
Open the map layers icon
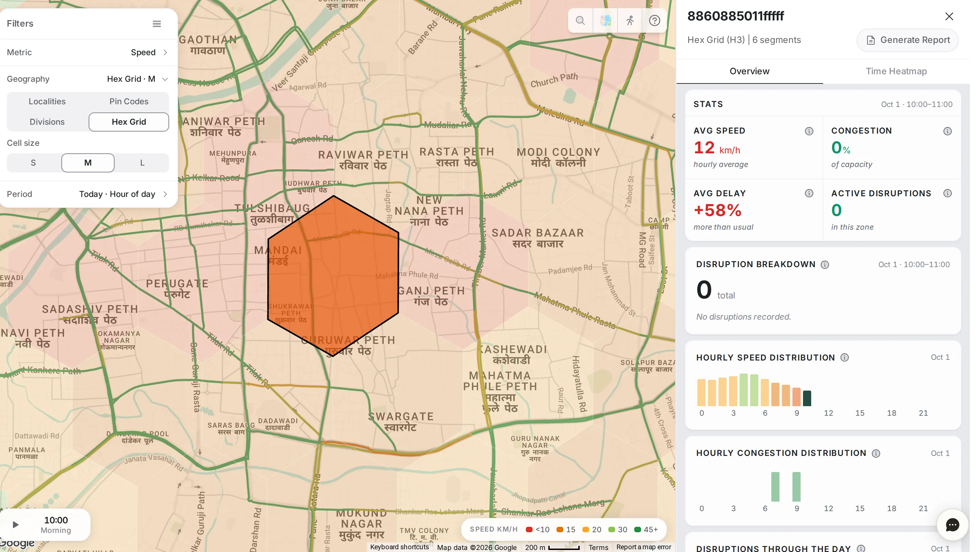(x=605, y=20)
